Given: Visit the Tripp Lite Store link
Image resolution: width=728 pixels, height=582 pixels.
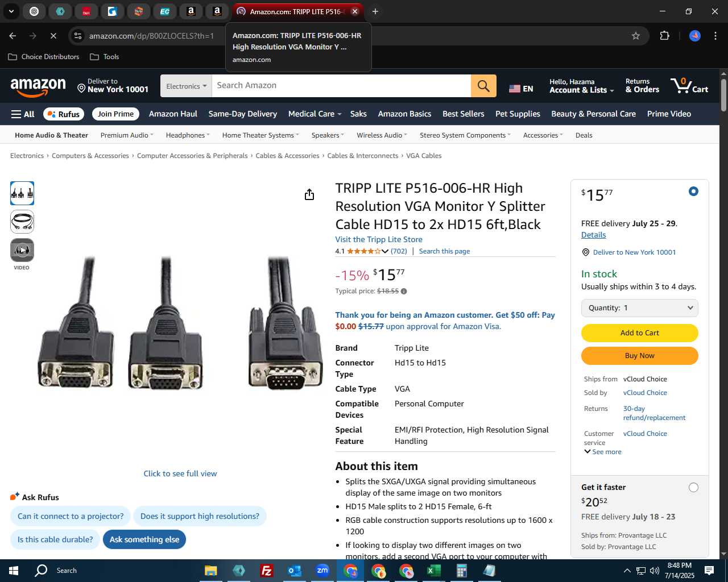Looking at the screenshot, I should (379, 240).
